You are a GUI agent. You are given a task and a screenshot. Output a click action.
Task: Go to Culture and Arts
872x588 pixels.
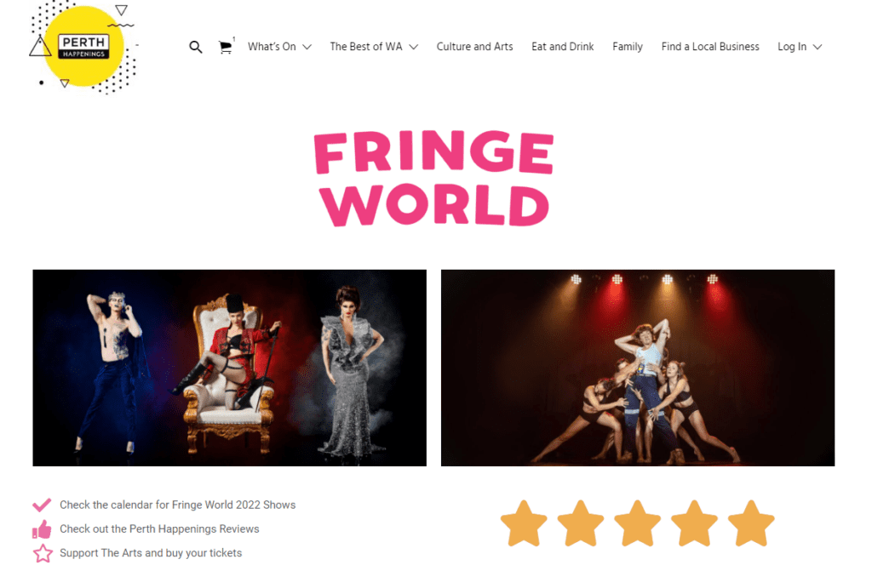474,47
